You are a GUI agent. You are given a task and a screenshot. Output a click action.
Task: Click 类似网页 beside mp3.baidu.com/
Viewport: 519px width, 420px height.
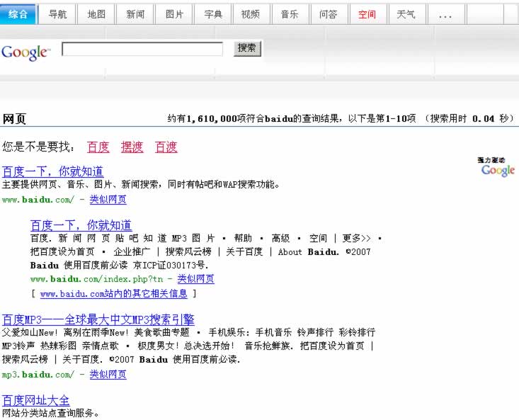click(108, 375)
